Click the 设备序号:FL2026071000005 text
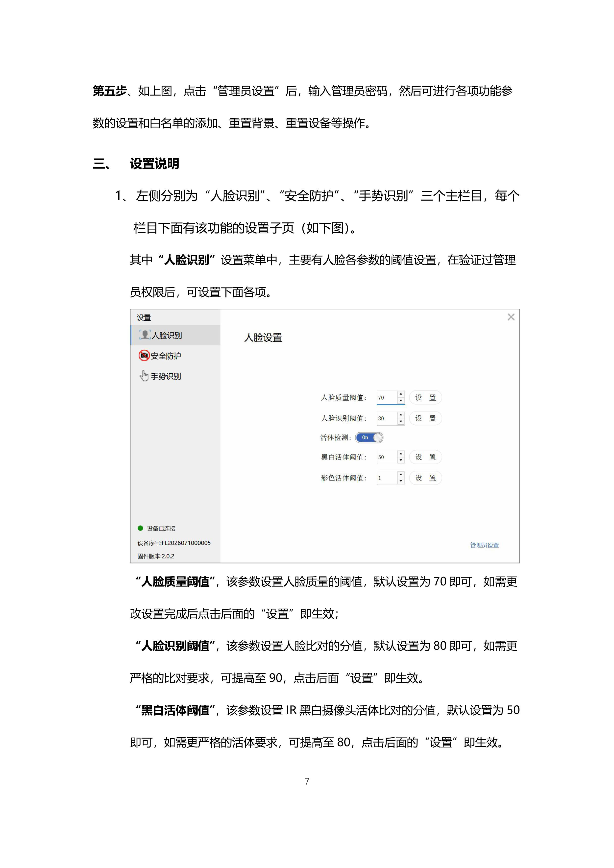This screenshot has height=868, width=614. pyautogui.click(x=174, y=543)
